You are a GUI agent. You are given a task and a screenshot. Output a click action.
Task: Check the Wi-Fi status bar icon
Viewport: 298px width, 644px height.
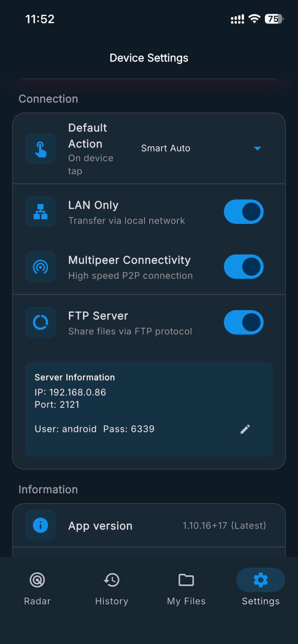pos(254,19)
